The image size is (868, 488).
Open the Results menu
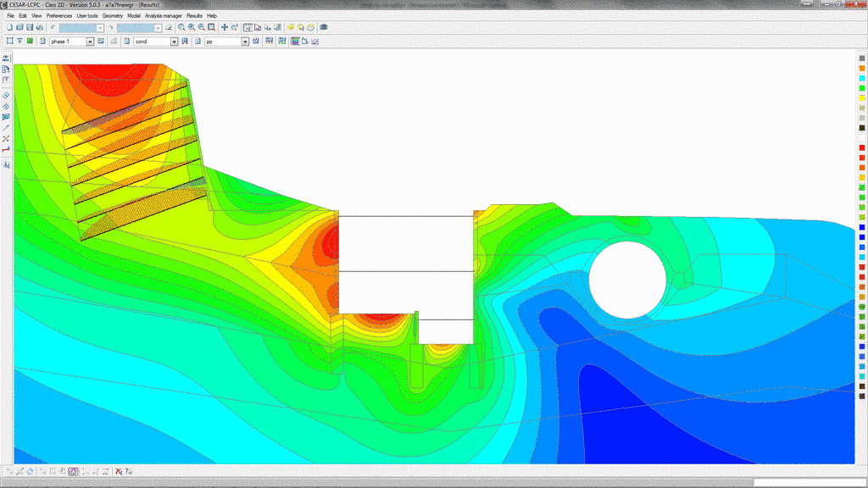195,15
